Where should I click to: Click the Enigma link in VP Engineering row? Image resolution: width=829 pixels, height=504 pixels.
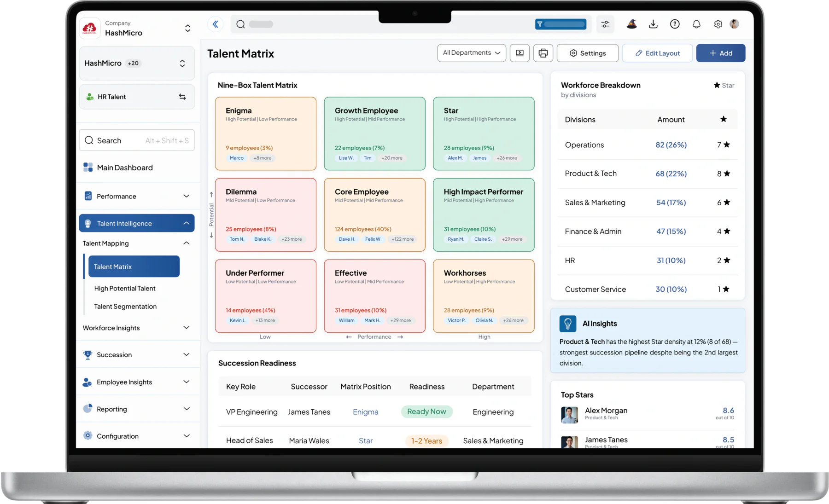coord(366,412)
